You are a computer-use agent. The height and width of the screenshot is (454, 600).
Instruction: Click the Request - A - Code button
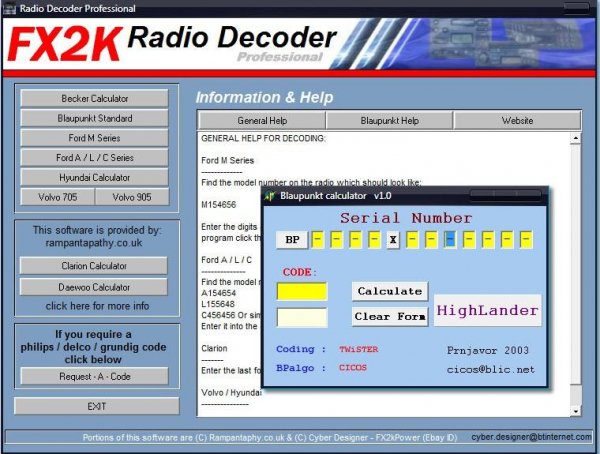(x=95, y=376)
